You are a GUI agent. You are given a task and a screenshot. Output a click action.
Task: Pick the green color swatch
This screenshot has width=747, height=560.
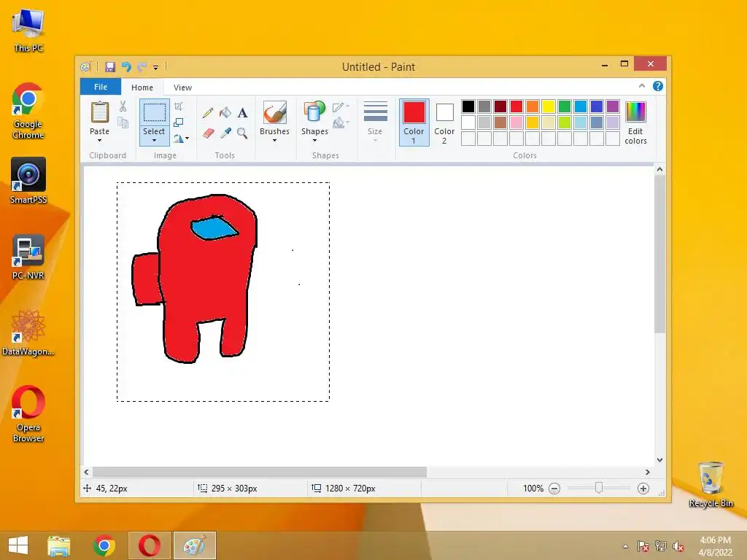point(565,106)
